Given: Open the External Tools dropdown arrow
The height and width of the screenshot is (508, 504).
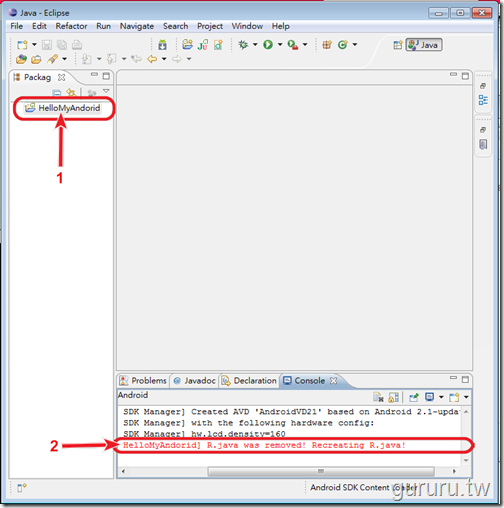Looking at the screenshot, I should (305, 44).
